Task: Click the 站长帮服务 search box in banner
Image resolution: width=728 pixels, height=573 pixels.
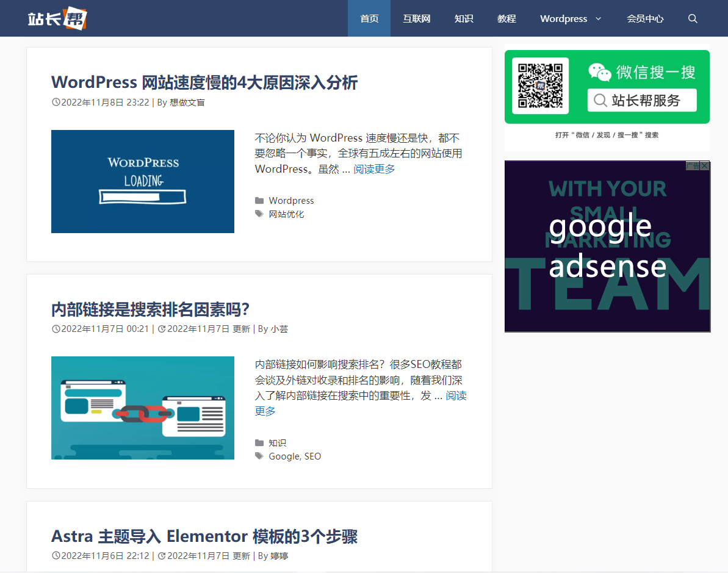Action: (x=642, y=100)
